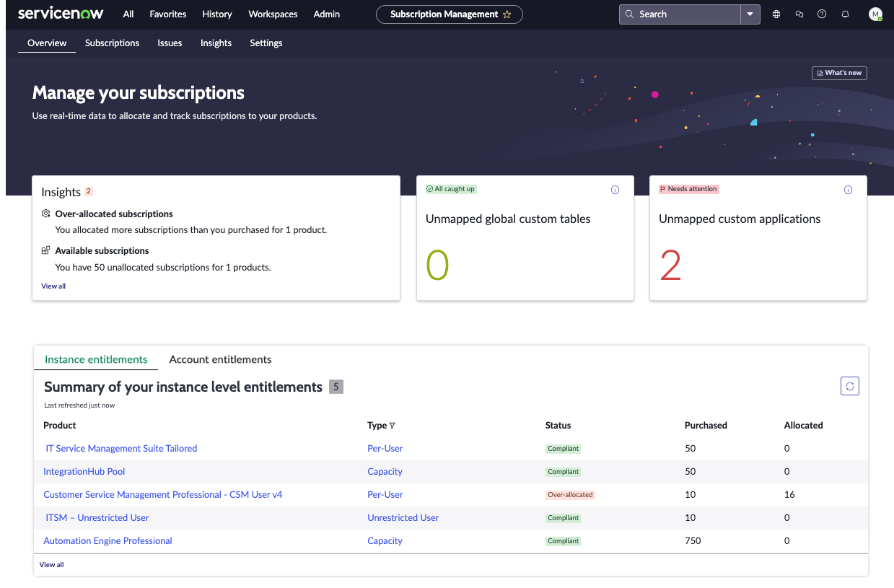Open the notifications bell icon
Screen dimensions: 894x588
point(846,14)
